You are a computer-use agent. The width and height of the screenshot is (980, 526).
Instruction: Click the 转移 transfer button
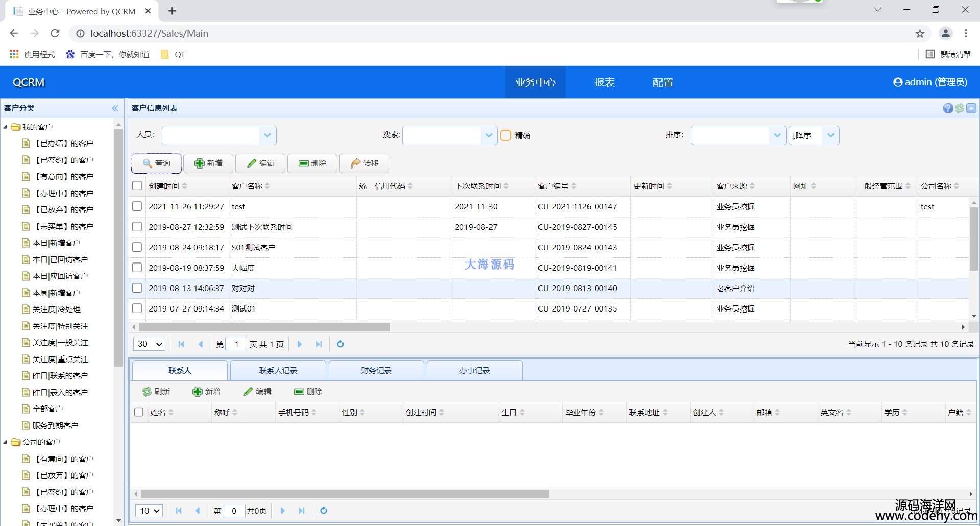point(364,163)
